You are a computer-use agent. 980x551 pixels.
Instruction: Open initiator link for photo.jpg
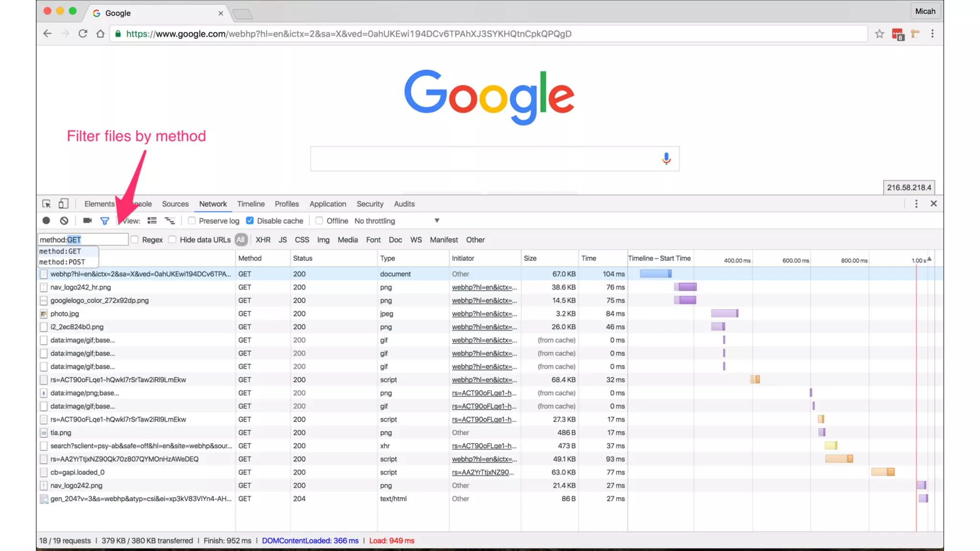(x=484, y=314)
